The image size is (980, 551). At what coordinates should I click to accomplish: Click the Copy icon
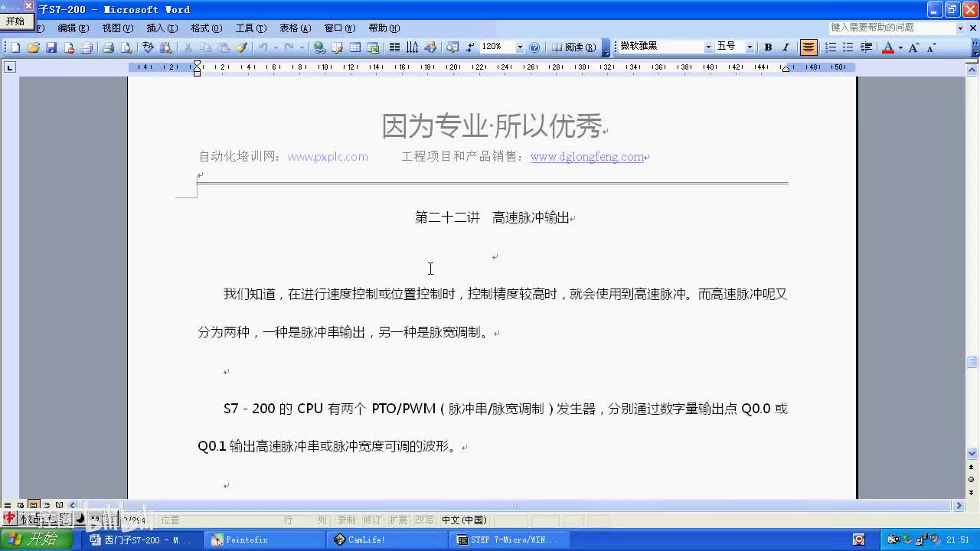(206, 47)
